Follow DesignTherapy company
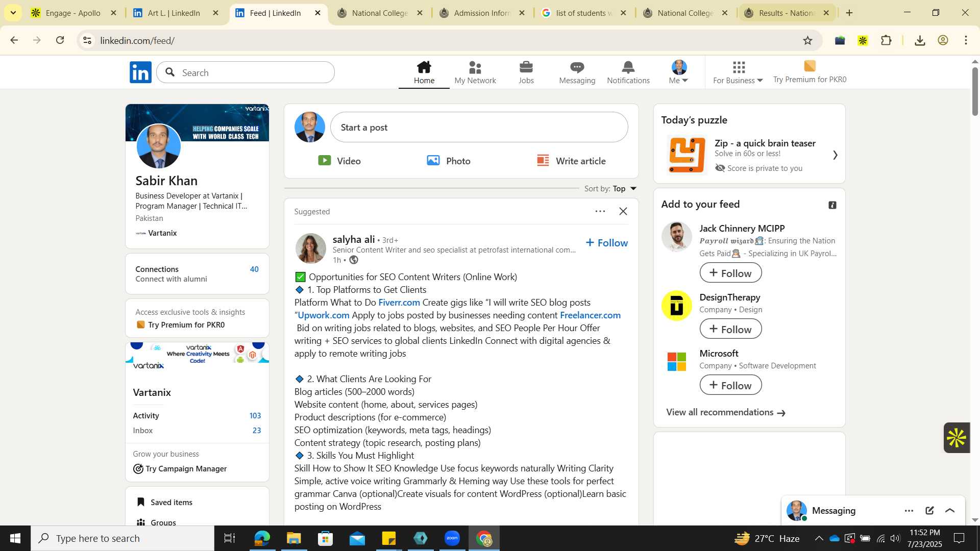This screenshot has width=980, height=551. point(730,329)
